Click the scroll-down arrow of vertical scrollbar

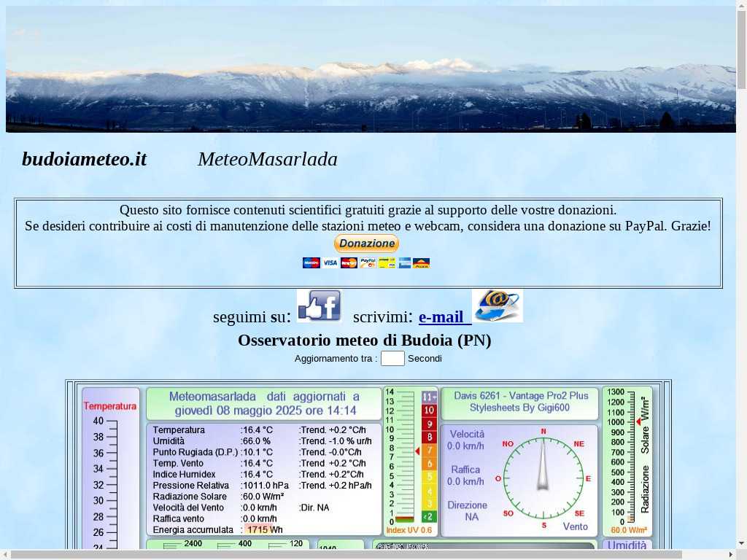(x=742, y=544)
